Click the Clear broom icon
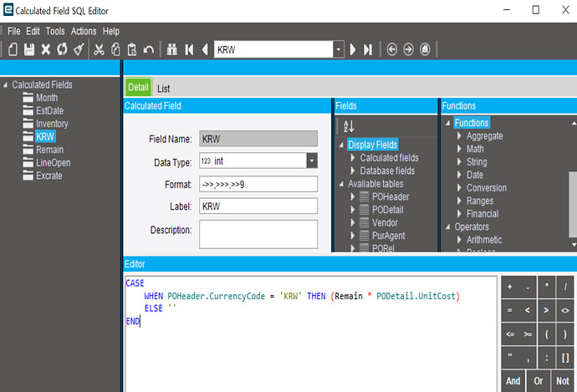Image resolution: width=577 pixels, height=392 pixels. tap(79, 49)
